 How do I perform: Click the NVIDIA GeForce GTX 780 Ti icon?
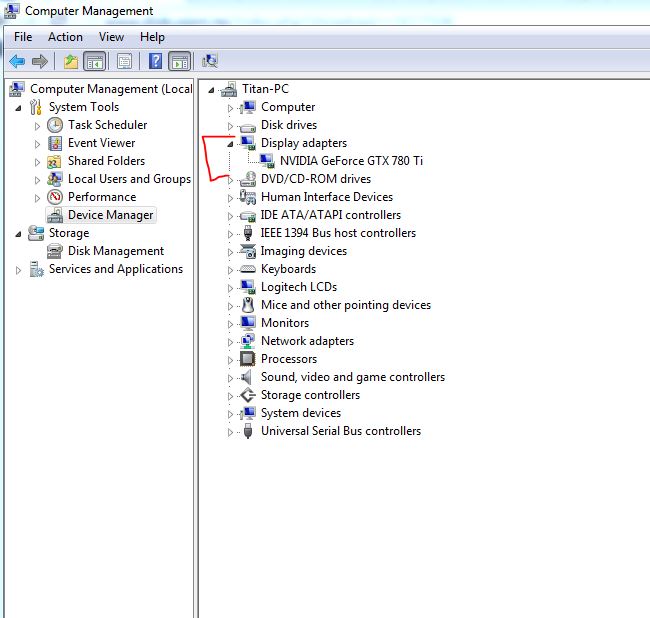[268, 161]
